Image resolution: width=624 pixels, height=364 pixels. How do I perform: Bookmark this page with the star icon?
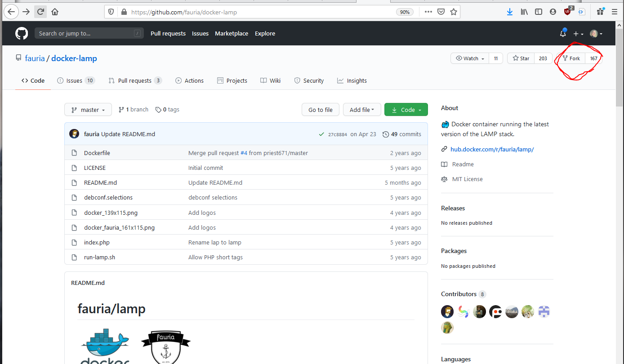(454, 12)
